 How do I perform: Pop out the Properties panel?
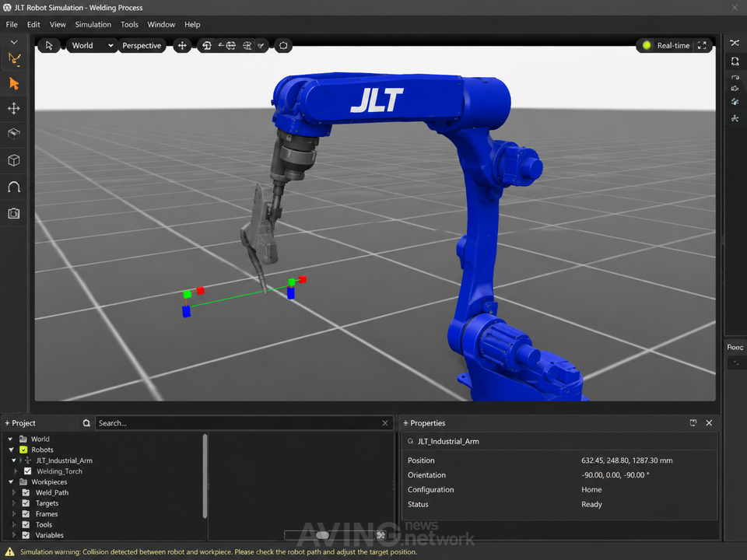[693, 423]
